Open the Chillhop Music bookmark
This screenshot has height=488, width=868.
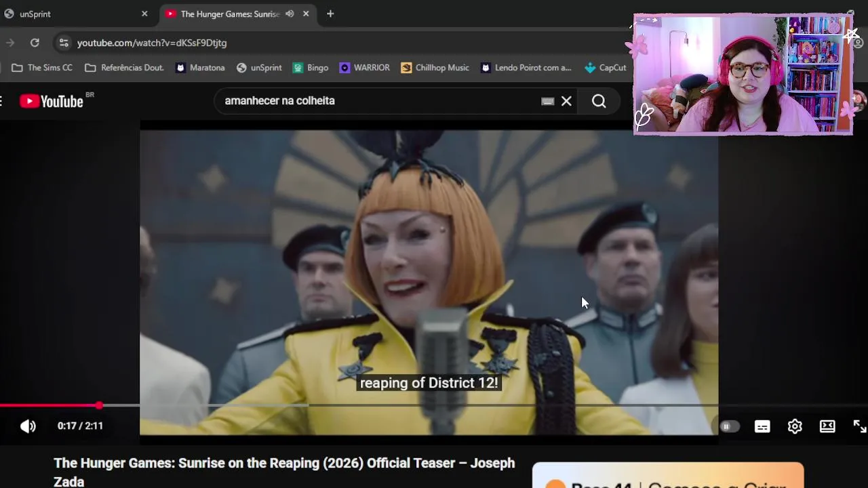(x=435, y=68)
